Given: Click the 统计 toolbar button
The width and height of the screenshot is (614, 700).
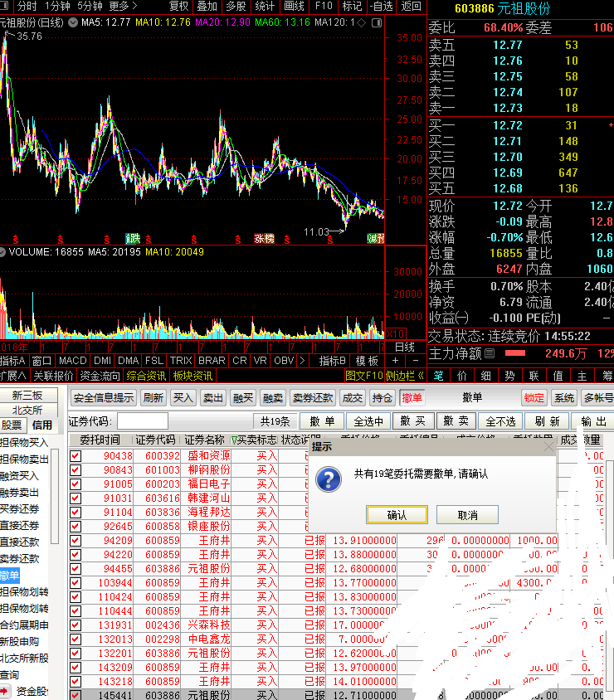Looking at the screenshot, I should point(265,7).
